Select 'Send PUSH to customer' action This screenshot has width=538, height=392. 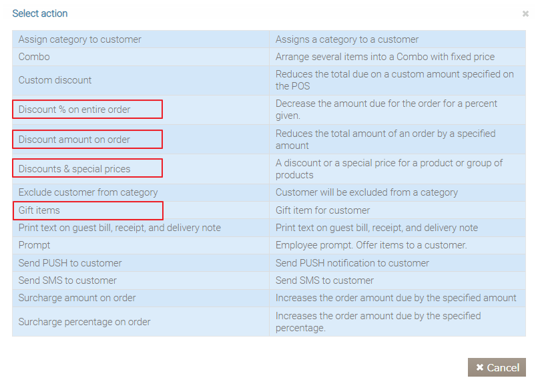70,263
